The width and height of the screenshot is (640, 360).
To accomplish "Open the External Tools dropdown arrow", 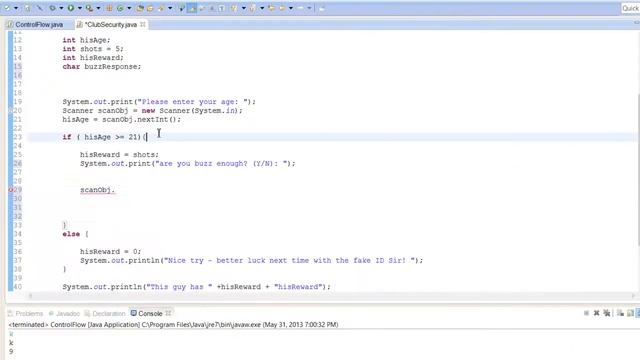I will 98,8.
